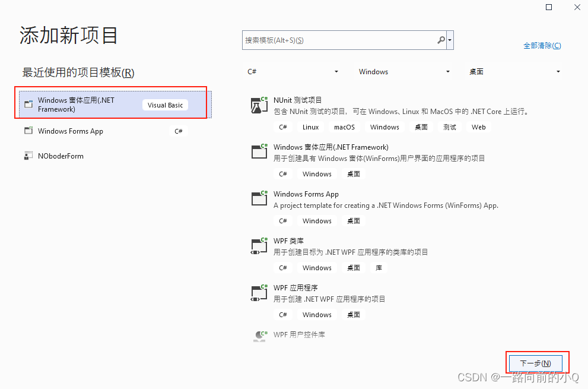Select the WPF 应用程序 template title
This screenshot has width=588, height=389.
[x=295, y=288]
